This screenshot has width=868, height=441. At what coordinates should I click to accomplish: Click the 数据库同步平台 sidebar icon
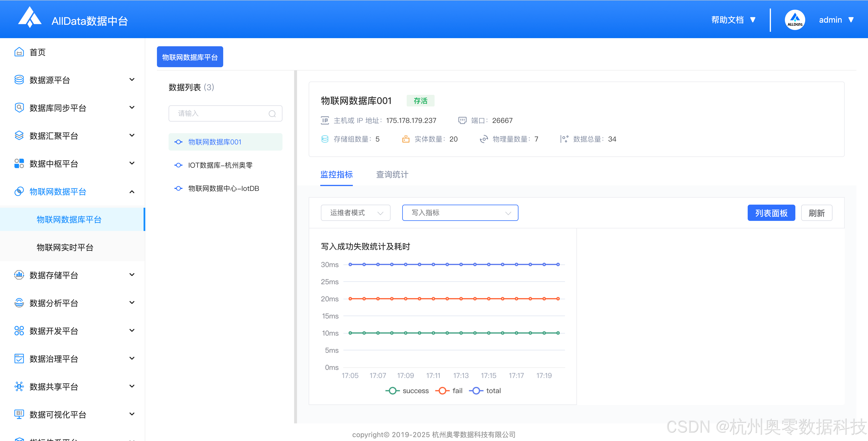[x=19, y=108]
